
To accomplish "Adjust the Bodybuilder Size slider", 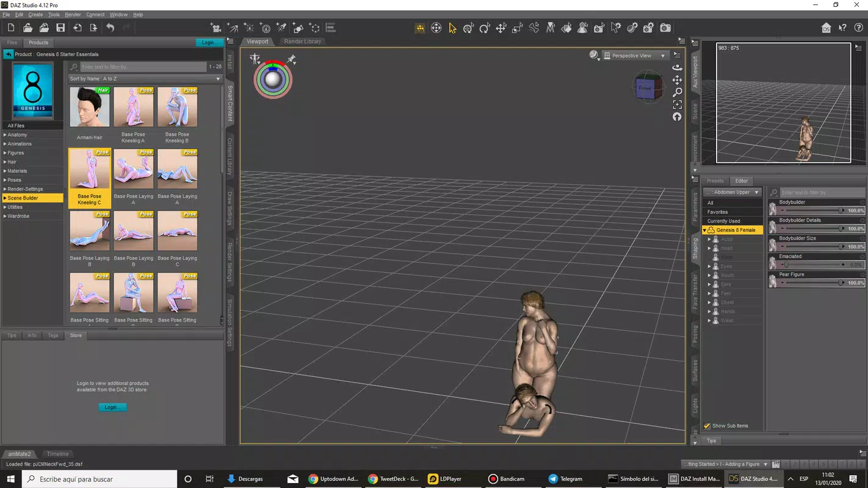I will click(817, 246).
